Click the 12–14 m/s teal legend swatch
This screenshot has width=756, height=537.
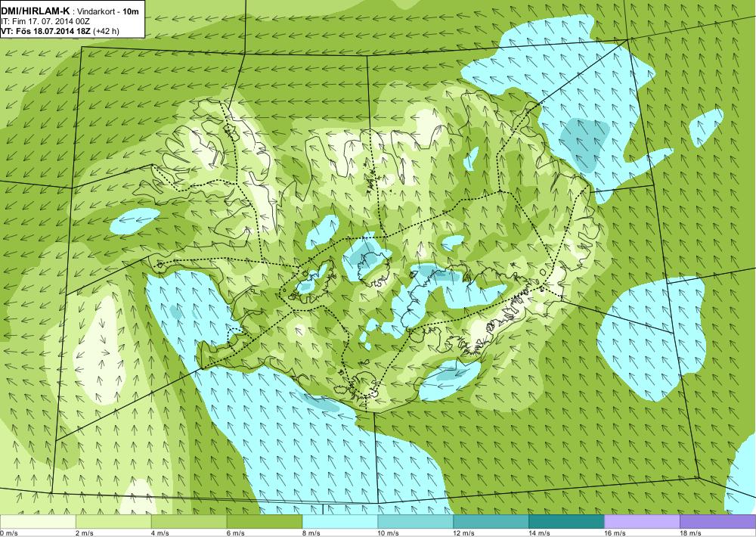point(491,522)
